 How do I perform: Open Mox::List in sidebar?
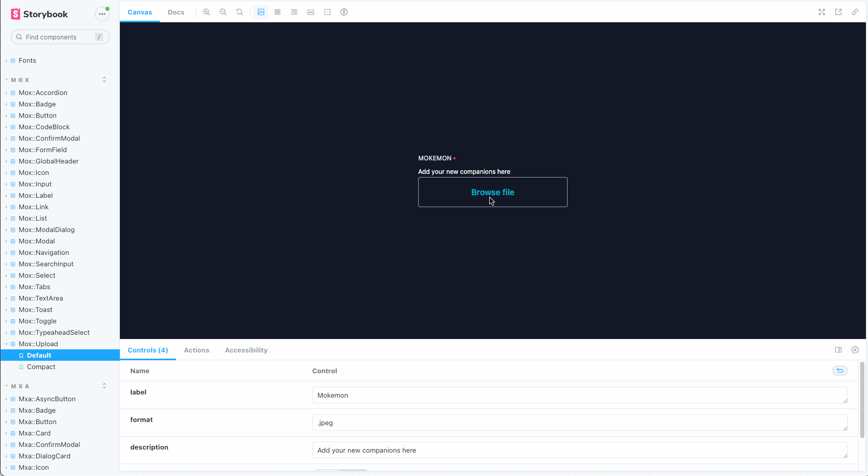[x=33, y=219]
